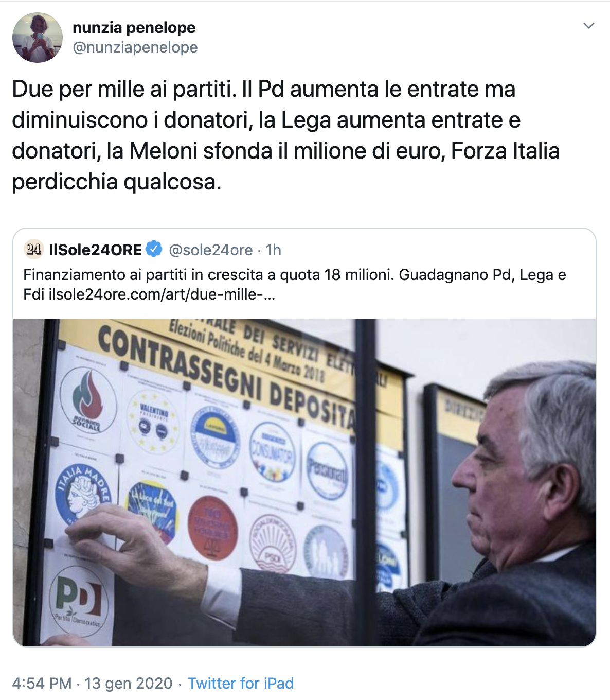Click the IlSole24ORE verified badge
The width and height of the screenshot is (610, 700).
tap(154, 249)
